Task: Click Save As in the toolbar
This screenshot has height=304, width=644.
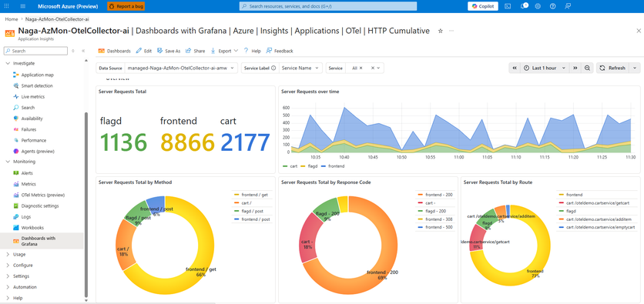Action: (169, 51)
